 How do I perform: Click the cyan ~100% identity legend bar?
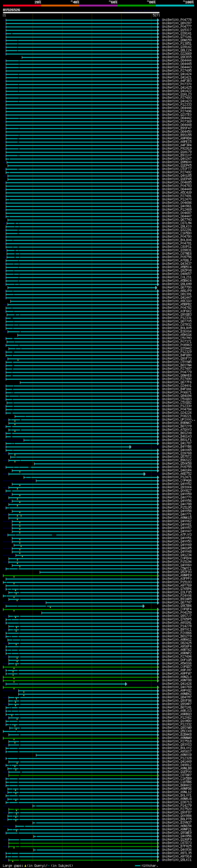(x=175, y=6)
